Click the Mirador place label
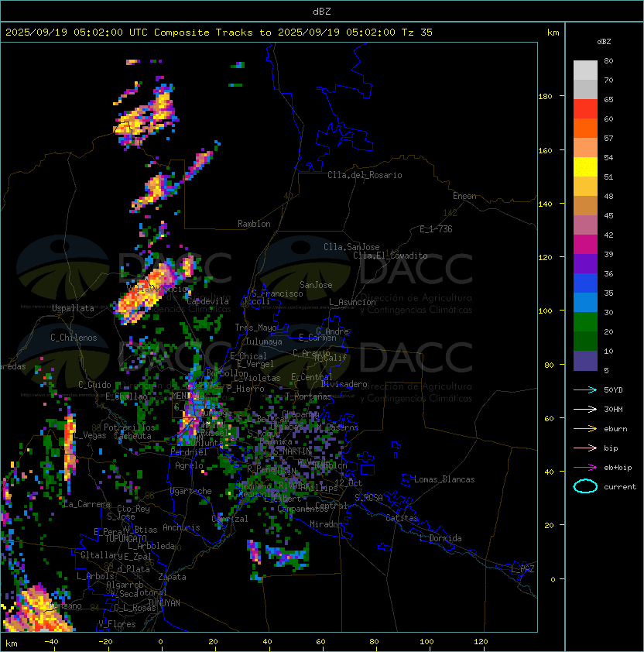Viewport: 644px width, 652px height. pyautogui.click(x=326, y=524)
